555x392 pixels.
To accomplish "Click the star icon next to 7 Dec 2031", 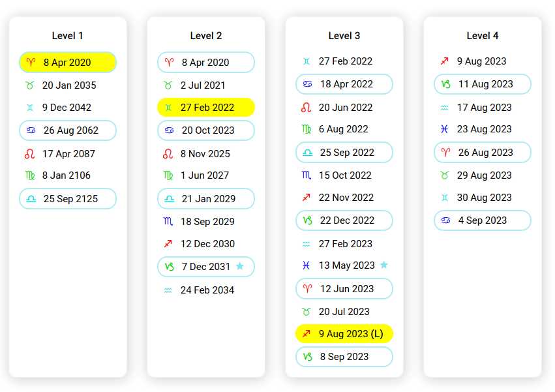I will coord(240,266).
